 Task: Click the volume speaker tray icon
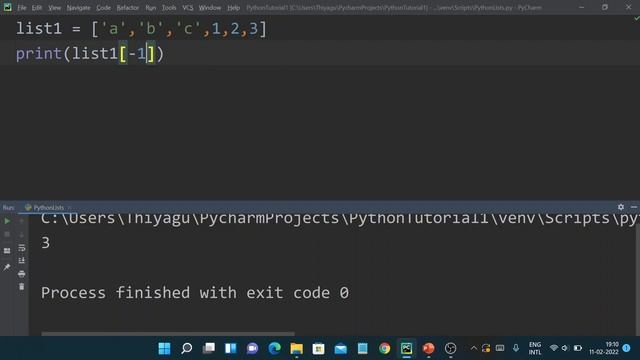[565, 348]
